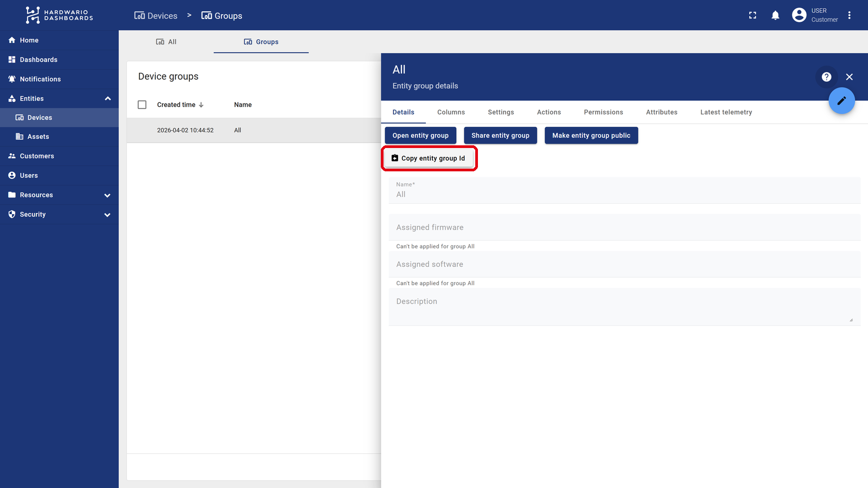The image size is (868, 488).
Task: Click Open entity group button
Action: (420, 136)
